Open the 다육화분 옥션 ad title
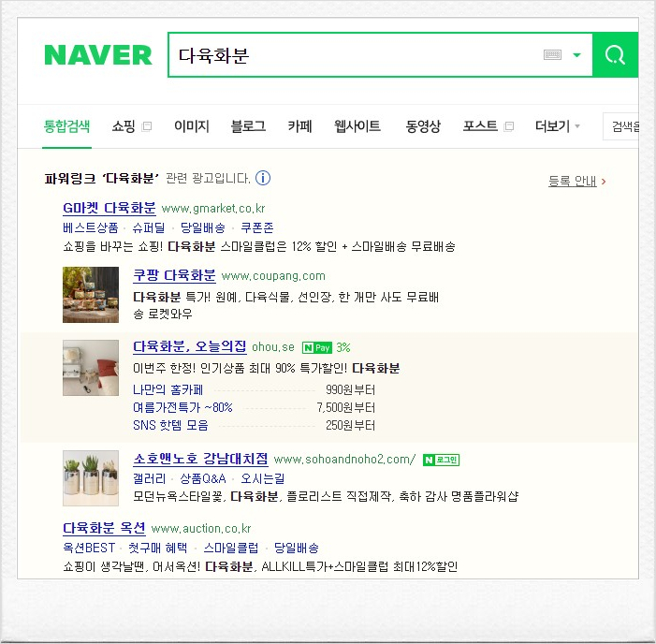This screenshot has width=656, height=644. pyautogui.click(x=104, y=528)
